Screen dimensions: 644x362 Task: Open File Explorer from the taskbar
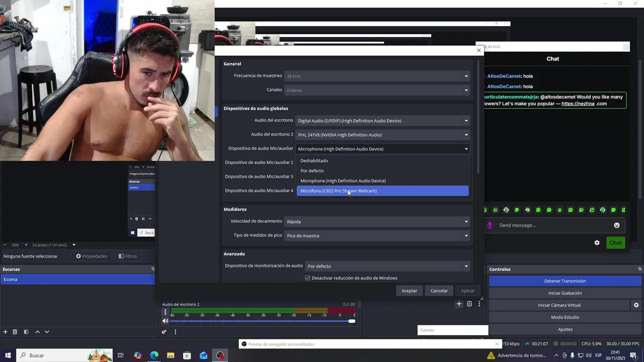coord(171,355)
